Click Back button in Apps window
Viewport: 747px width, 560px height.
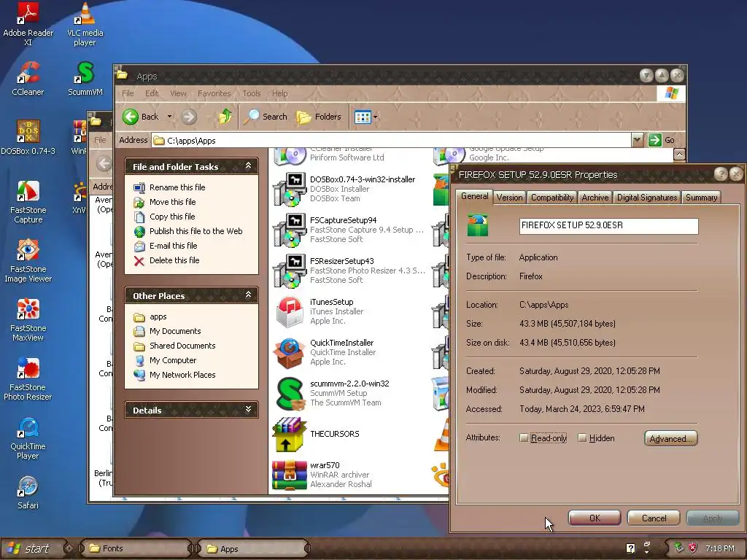click(141, 117)
